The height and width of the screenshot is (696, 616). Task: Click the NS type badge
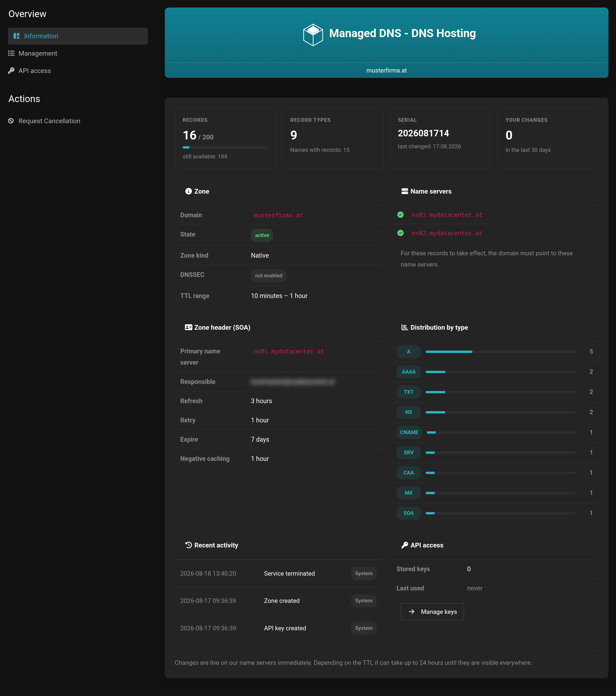pos(408,412)
